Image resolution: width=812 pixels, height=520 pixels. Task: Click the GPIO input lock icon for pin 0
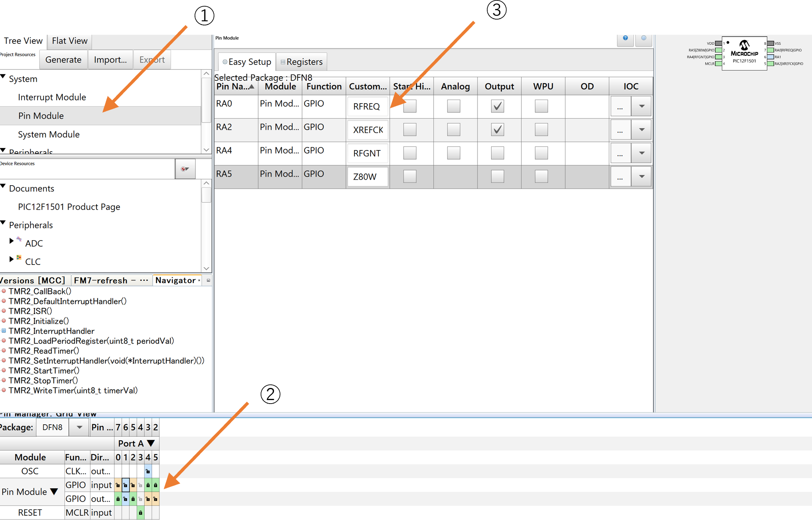pyautogui.click(x=118, y=485)
